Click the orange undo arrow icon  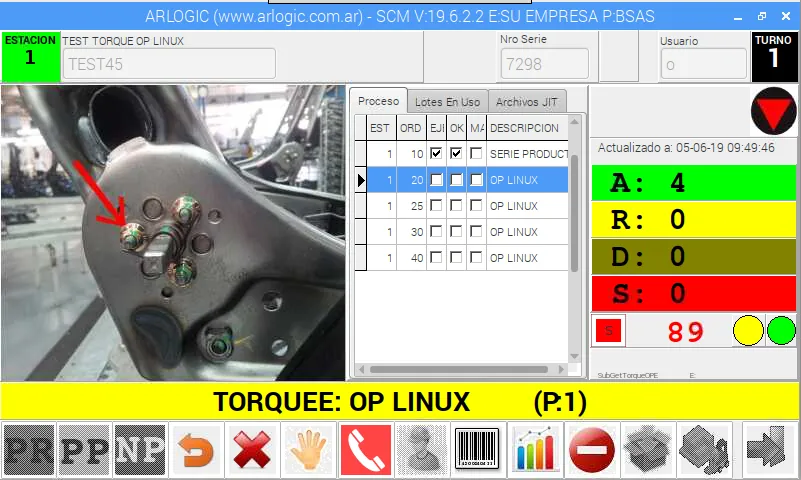pos(196,450)
